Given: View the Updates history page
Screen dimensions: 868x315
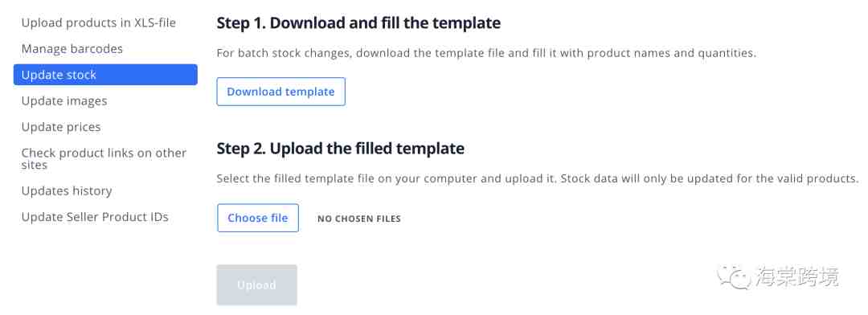Looking at the screenshot, I should [x=67, y=191].
